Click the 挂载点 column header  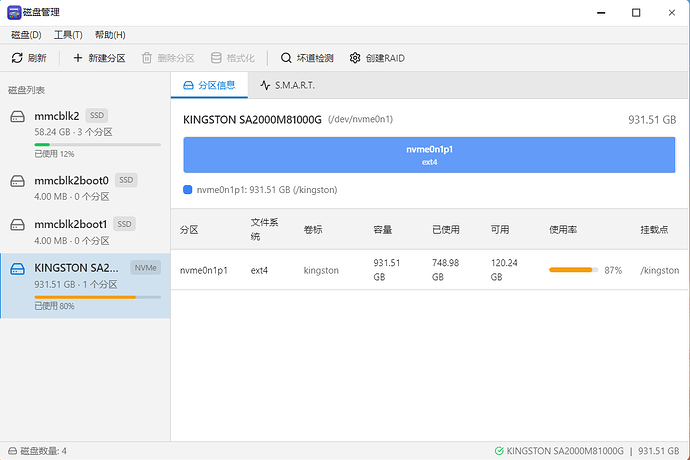click(654, 230)
